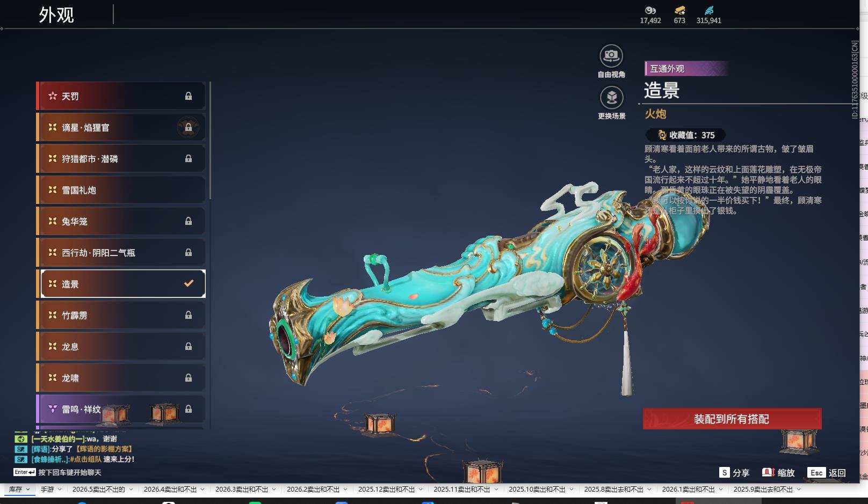The width and height of the screenshot is (868, 504).
Task: Select the 狩猎都市·潜磷 skin
Action: [121, 159]
